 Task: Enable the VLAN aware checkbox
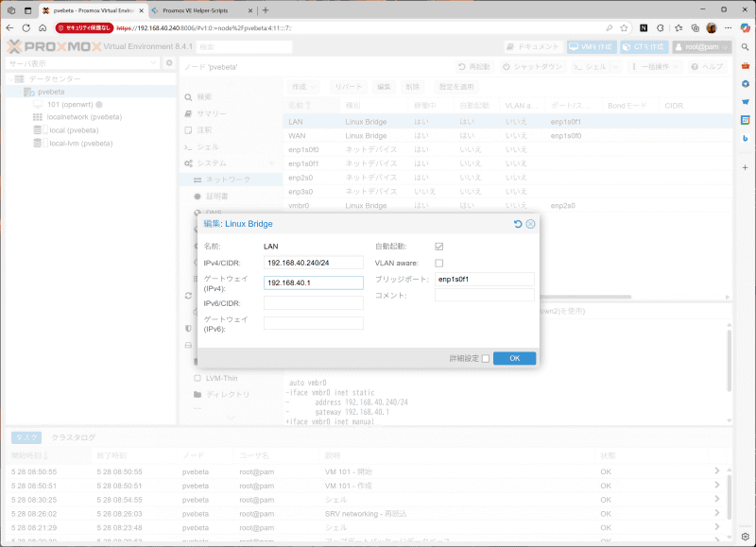[x=438, y=264]
